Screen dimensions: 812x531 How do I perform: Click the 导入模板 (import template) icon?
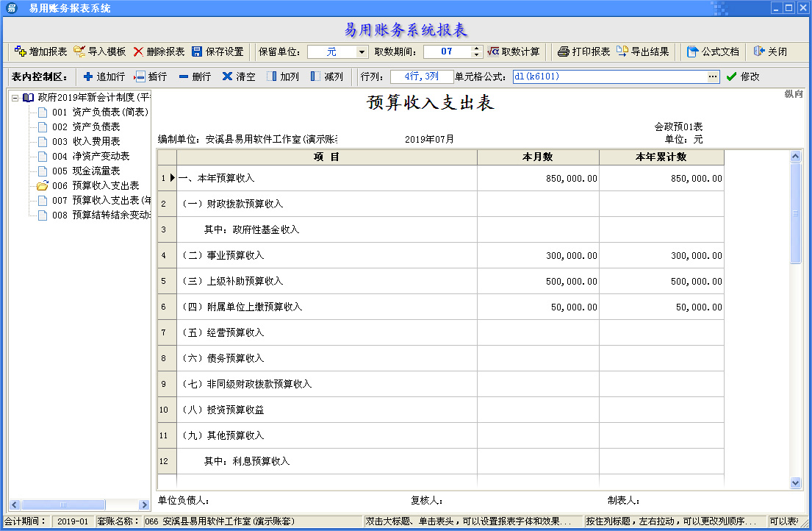coord(79,51)
